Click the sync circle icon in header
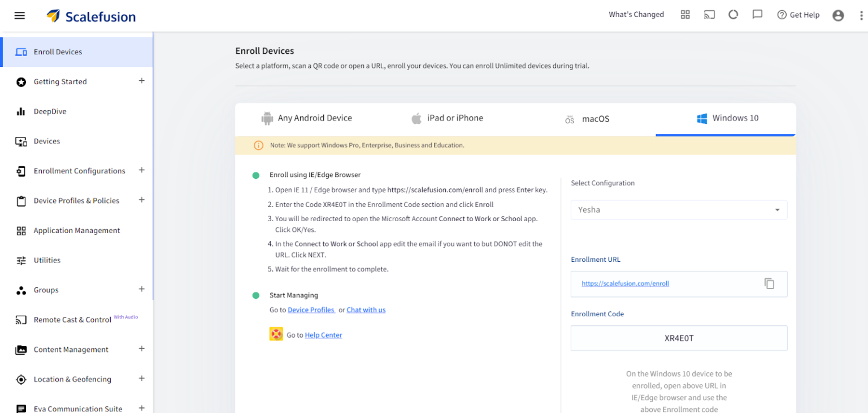 pos(733,15)
